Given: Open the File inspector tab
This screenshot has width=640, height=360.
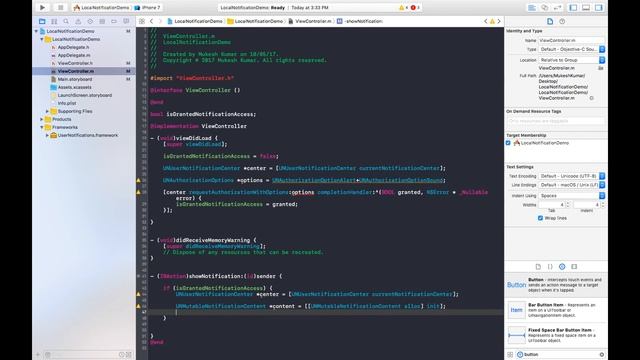Looking at the screenshot, I should pos(550,21).
